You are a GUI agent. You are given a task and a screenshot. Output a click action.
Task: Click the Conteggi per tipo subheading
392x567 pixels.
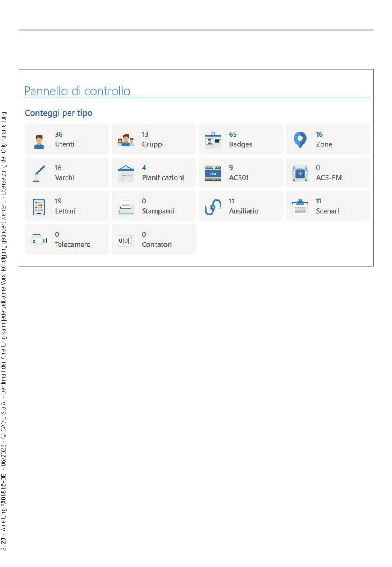(x=59, y=113)
